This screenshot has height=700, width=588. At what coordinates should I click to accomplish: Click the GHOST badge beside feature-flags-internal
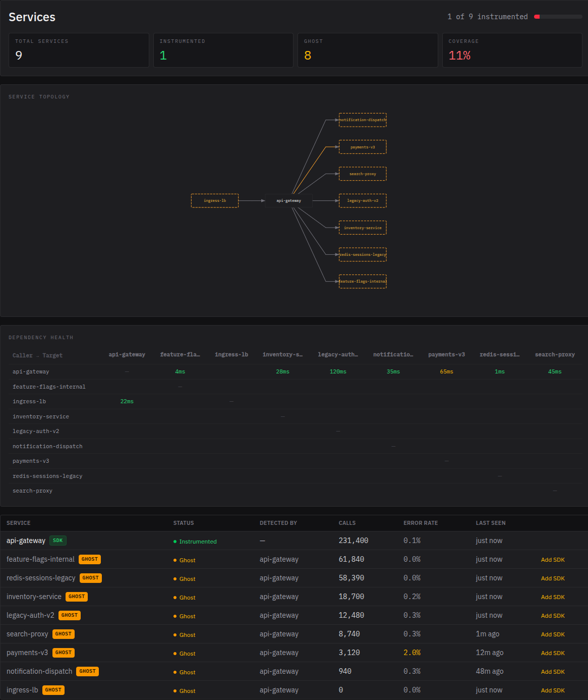(x=90, y=559)
